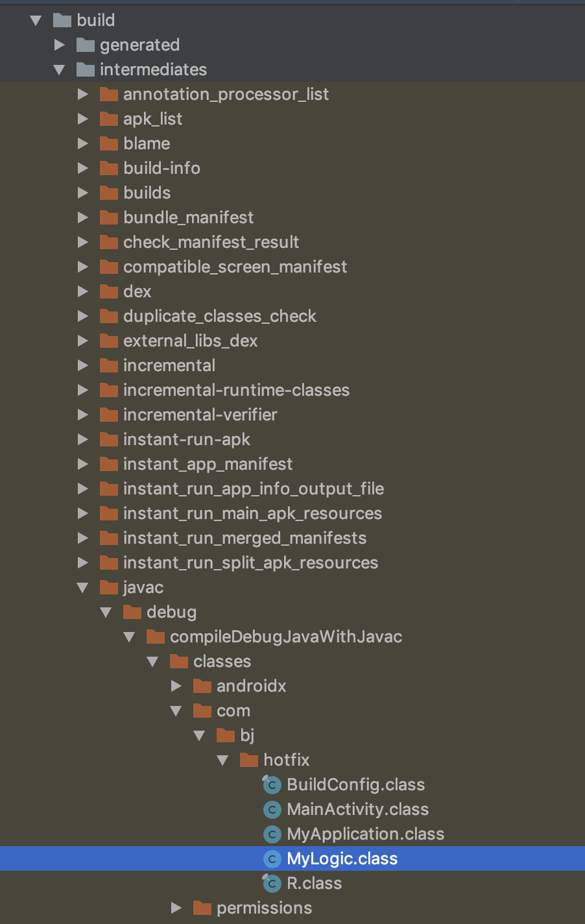Select the annotation_processor_list folder

(x=226, y=94)
